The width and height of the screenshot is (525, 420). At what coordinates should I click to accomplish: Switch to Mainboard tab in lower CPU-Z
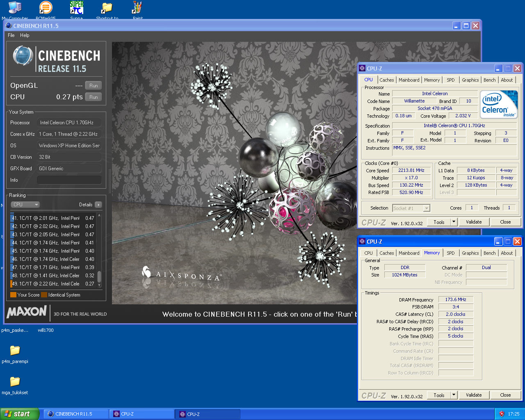point(409,253)
